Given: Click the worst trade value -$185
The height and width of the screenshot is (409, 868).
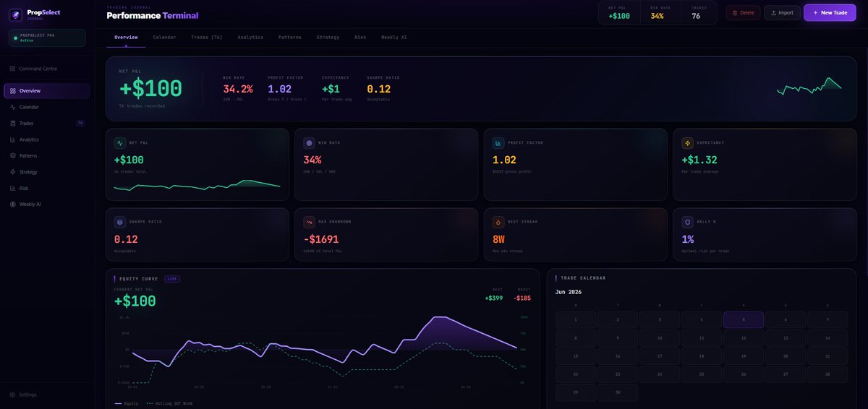Looking at the screenshot, I should click(x=522, y=298).
